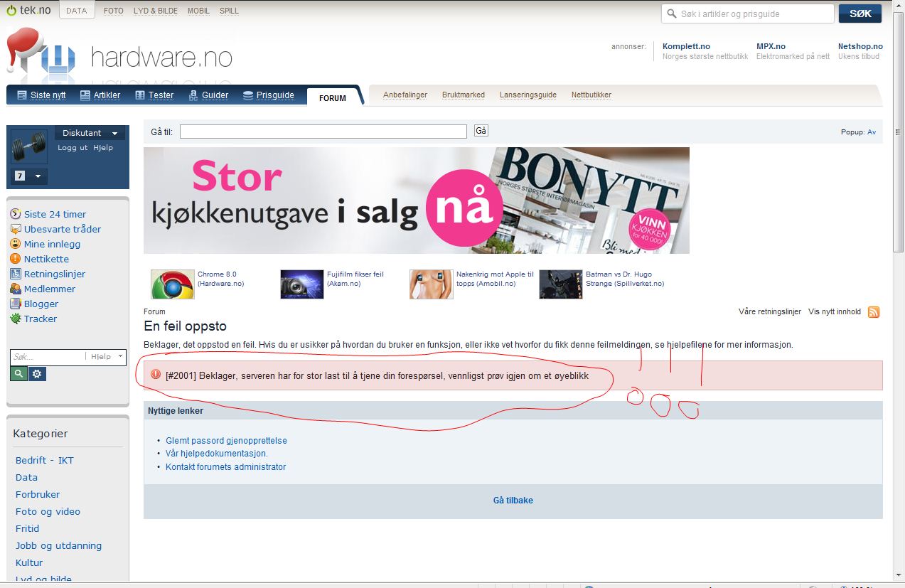This screenshot has width=905, height=588.
Task: Click the Batman vs Dr. Hugo thumbnail
Action: [x=560, y=284]
